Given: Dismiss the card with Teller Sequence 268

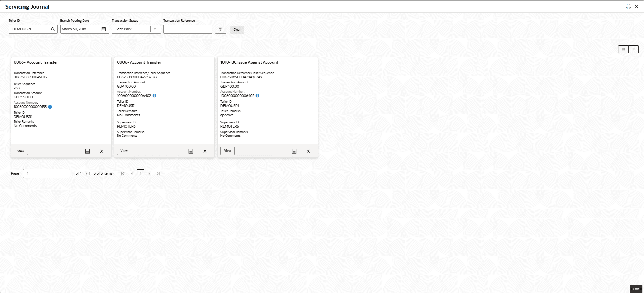Looking at the screenshot, I should click(x=102, y=151).
